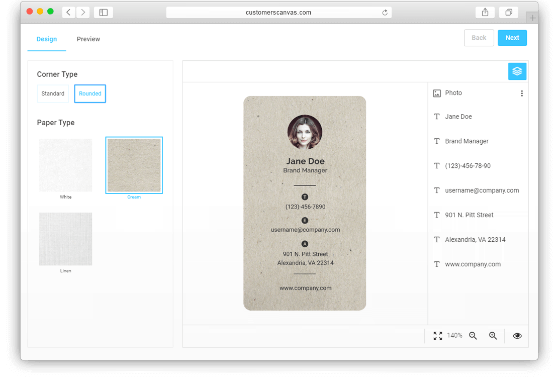Switch to the Design tab
Screen dimensions: 558x392
pyautogui.click(x=47, y=39)
